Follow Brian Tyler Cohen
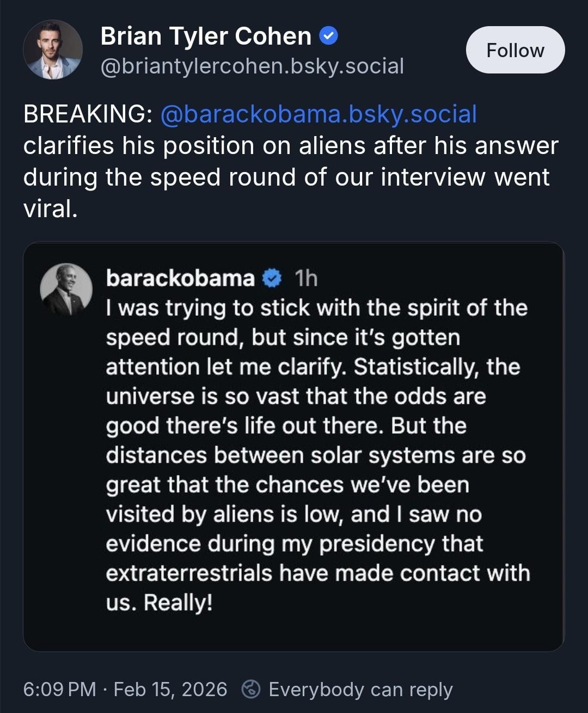 click(515, 50)
